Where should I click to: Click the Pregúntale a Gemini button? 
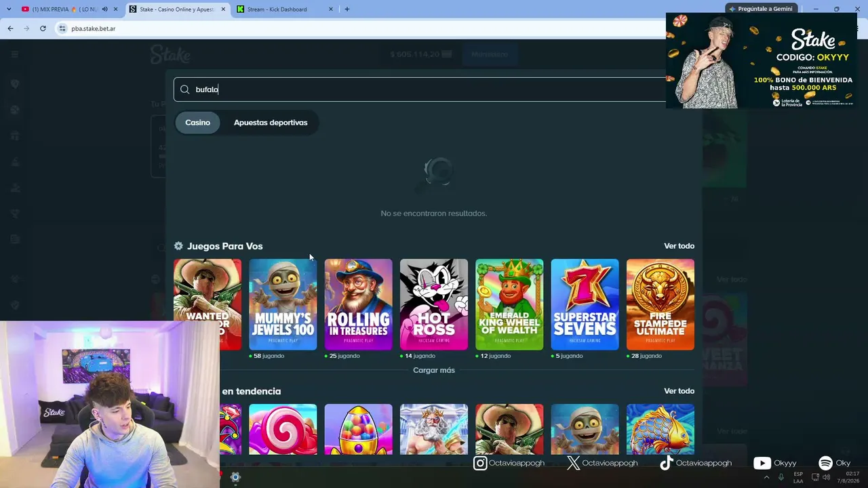(x=760, y=9)
